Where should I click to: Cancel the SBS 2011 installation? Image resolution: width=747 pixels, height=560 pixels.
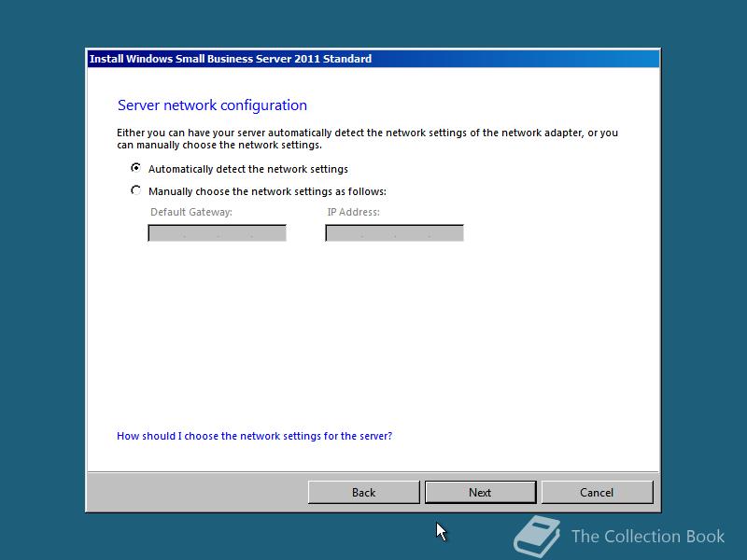pyautogui.click(x=597, y=493)
